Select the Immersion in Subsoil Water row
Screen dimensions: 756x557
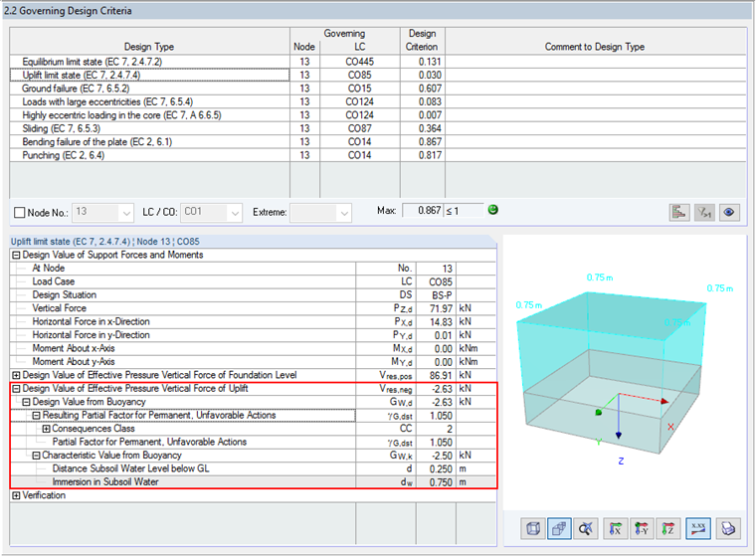[x=253, y=482]
